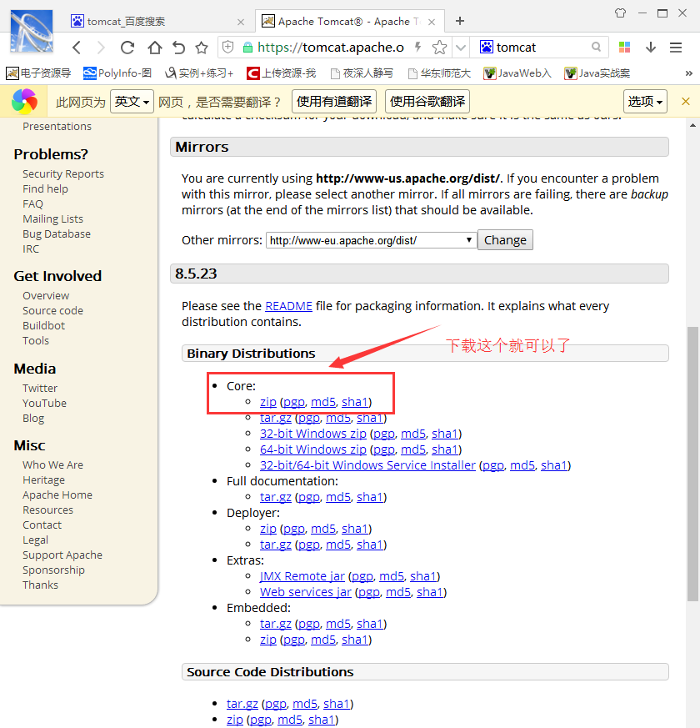Viewport: 700px width, 728px height.
Task: Click 使用有道翻译 button
Action: (334, 101)
